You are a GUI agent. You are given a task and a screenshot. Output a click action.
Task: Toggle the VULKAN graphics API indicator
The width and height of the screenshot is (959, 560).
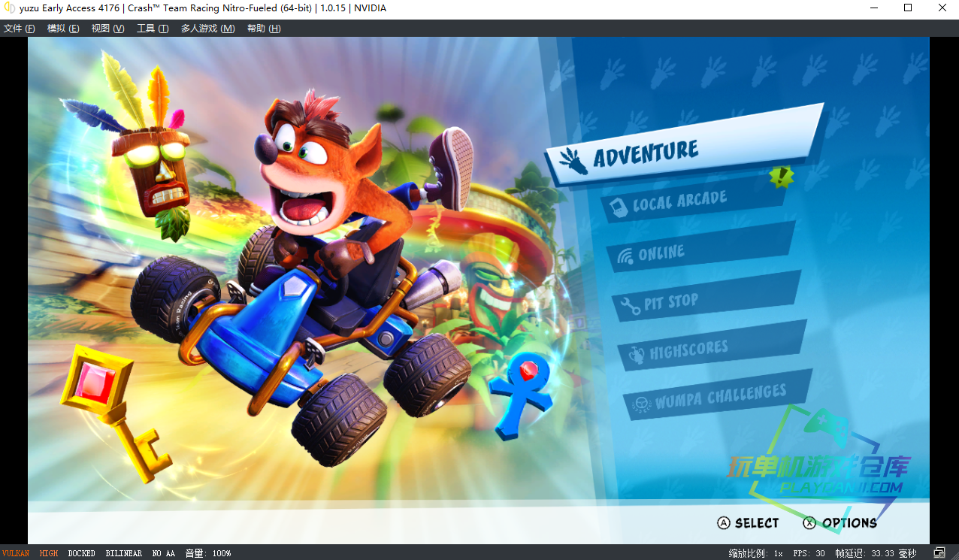[x=16, y=553]
